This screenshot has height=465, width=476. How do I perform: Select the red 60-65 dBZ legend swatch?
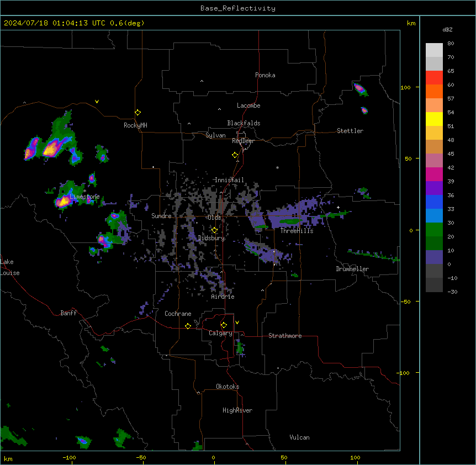(434, 78)
